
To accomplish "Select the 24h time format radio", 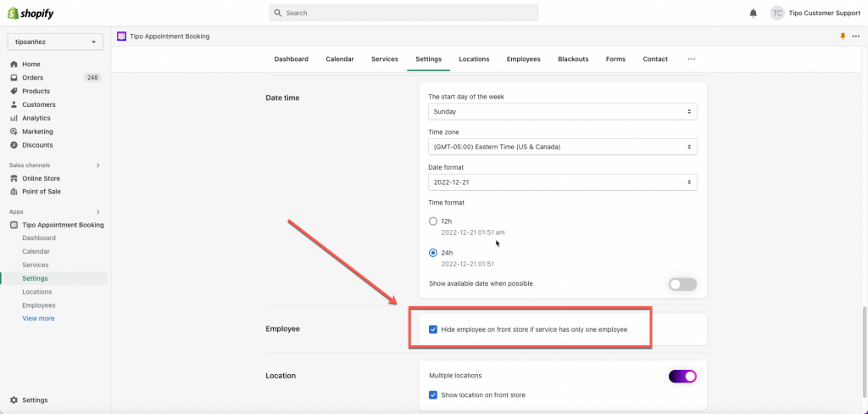I will (x=433, y=253).
